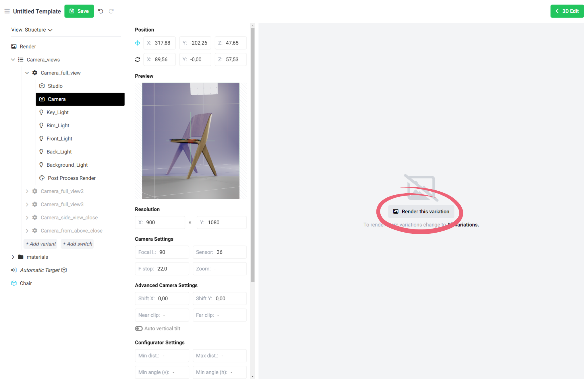The width and height of the screenshot is (588, 382).
Task: Select the Render tree item
Action: pos(28,46)
